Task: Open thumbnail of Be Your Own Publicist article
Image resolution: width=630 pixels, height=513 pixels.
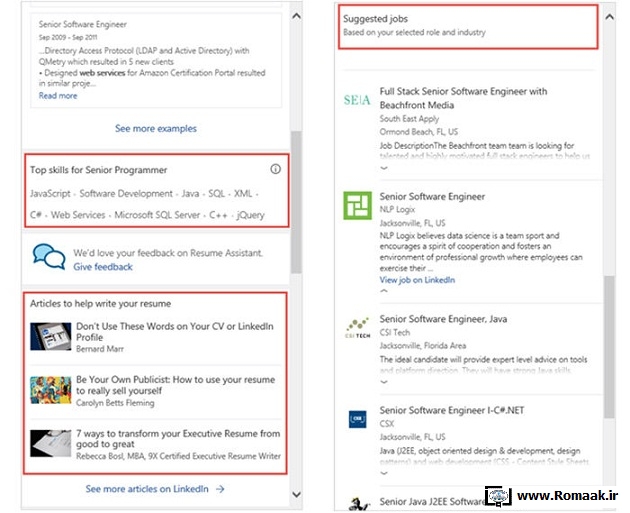Action: coord(51,390)
